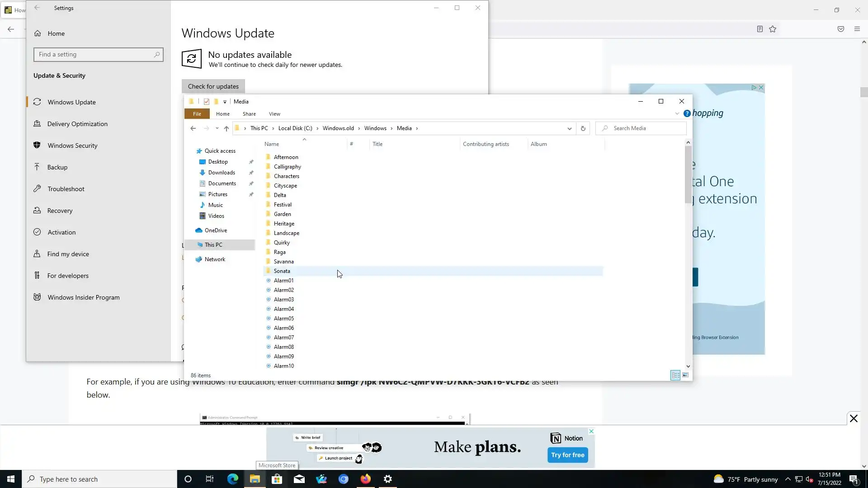Screen dimensions: 868x488
Task: Open address bar history dropdown
Action: pos(569,128)
